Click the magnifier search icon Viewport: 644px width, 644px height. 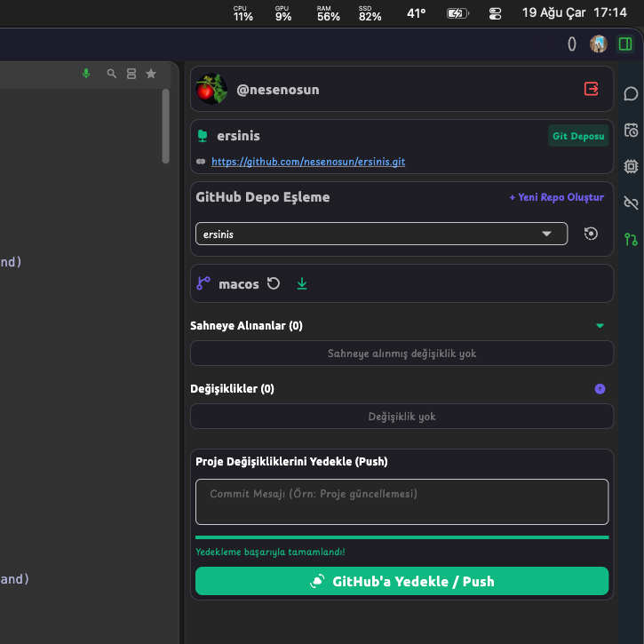(111, 74)
